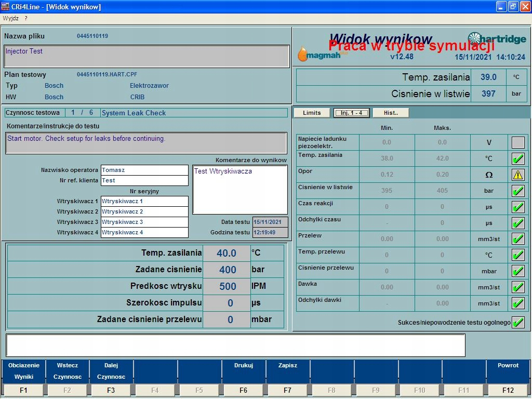Open the ? help menu
This screenshot has height=399, width=532.
[x=26, y=18]
